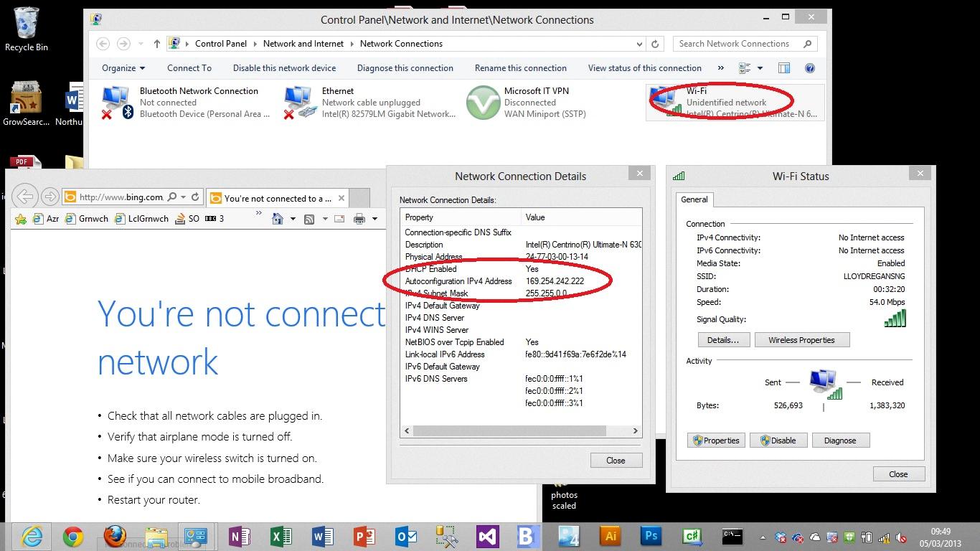Click the IE print icon
980x551 pixels.
coord(359,219)
